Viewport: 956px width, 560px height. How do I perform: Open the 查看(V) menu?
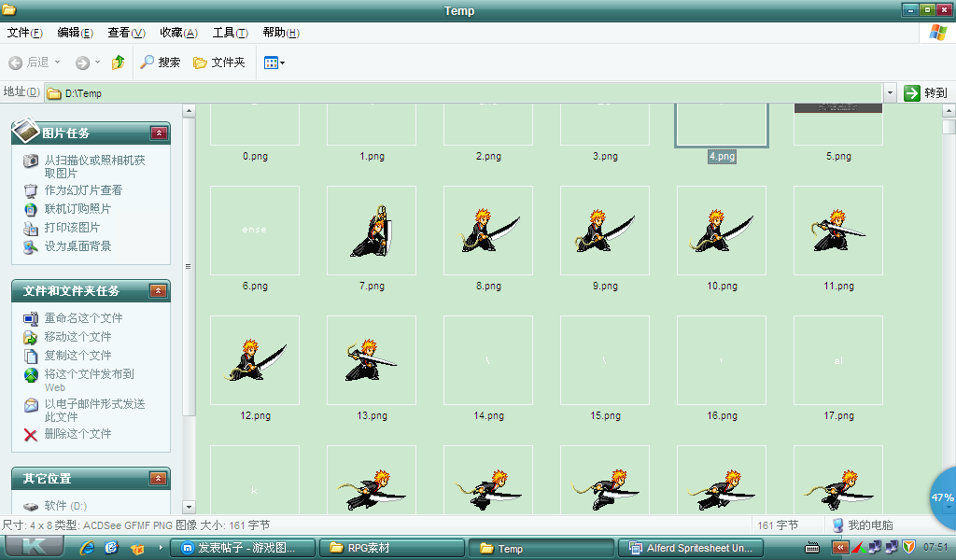point(126,33)
